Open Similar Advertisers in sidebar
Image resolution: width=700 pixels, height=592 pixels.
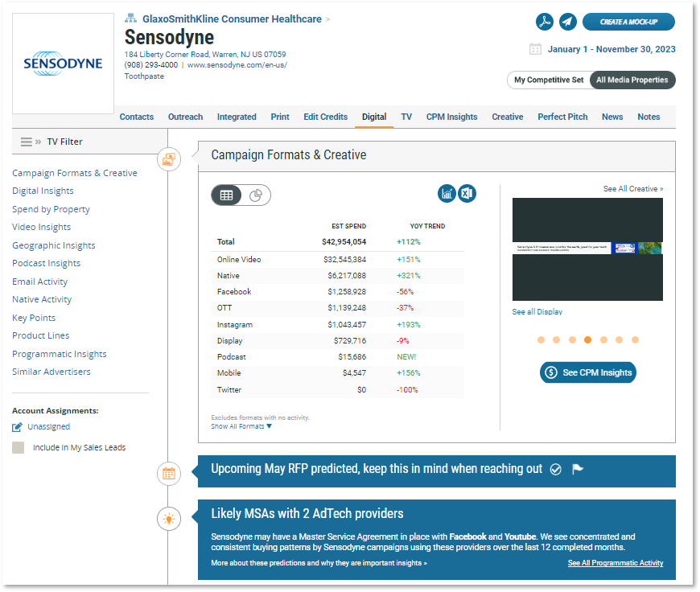(x=51, y=372)
